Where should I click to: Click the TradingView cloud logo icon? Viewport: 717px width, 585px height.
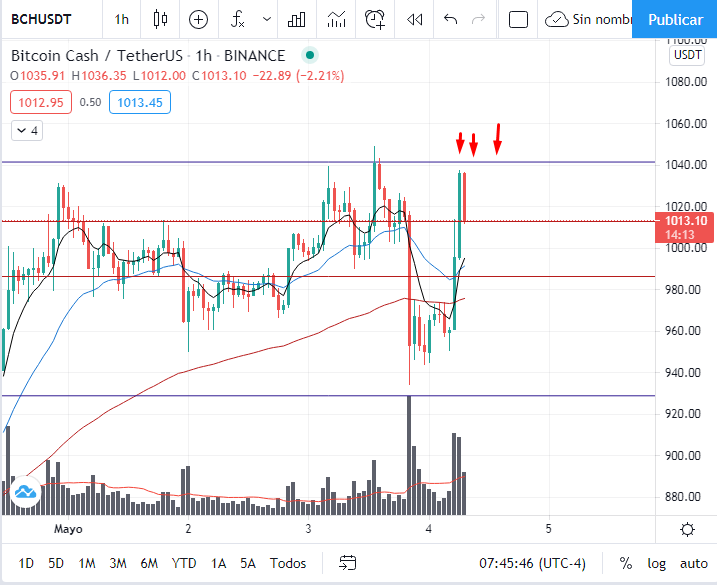click(x=25, y=492)
